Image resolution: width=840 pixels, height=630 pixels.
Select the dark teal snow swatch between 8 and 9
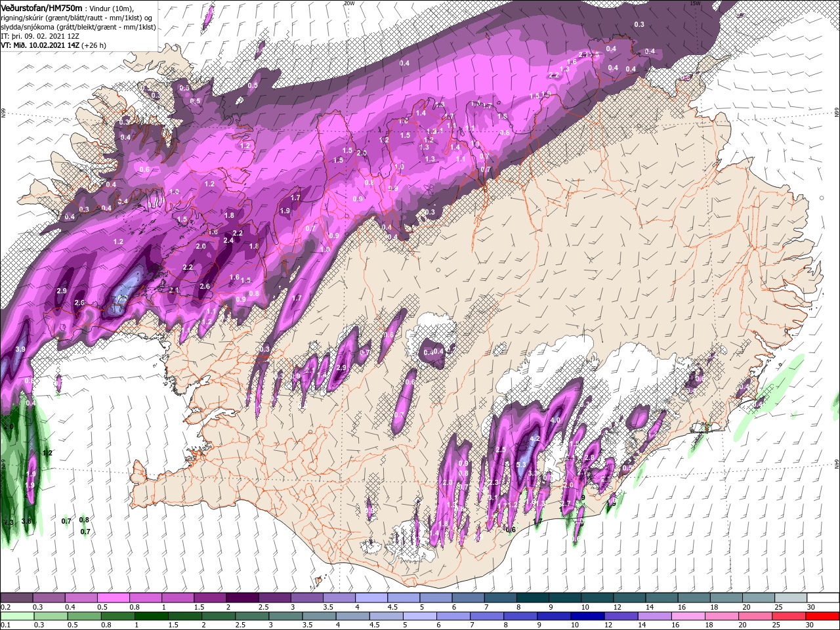click(x=533, y=598)
